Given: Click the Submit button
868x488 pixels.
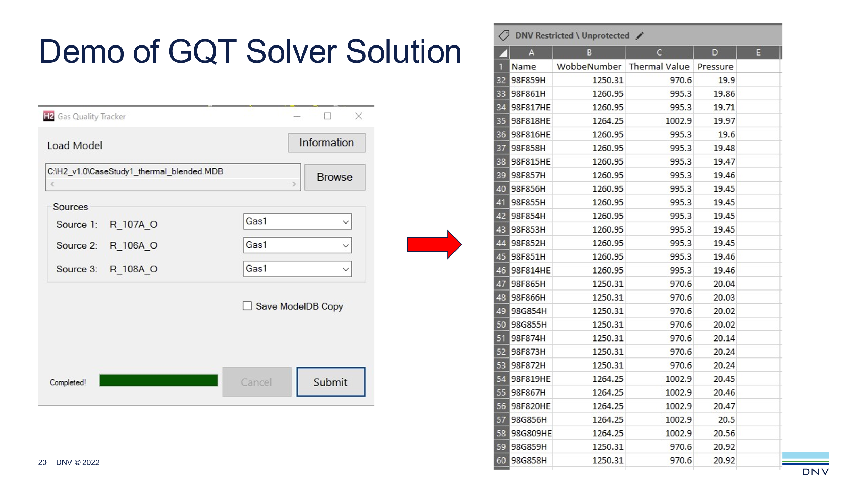Looking at the screenshot, I should tap(331, 382).
